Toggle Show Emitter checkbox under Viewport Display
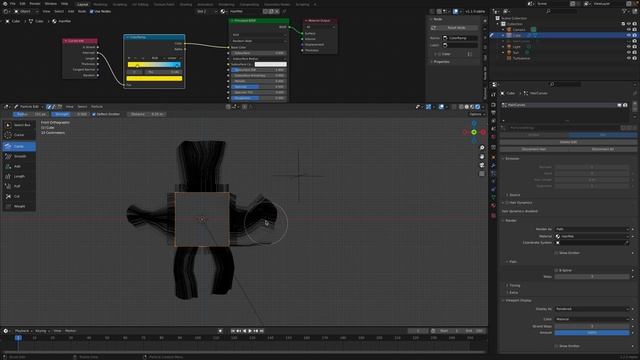Screen dimensions: 640x360 pyautogui.click(x=556, y=346)
